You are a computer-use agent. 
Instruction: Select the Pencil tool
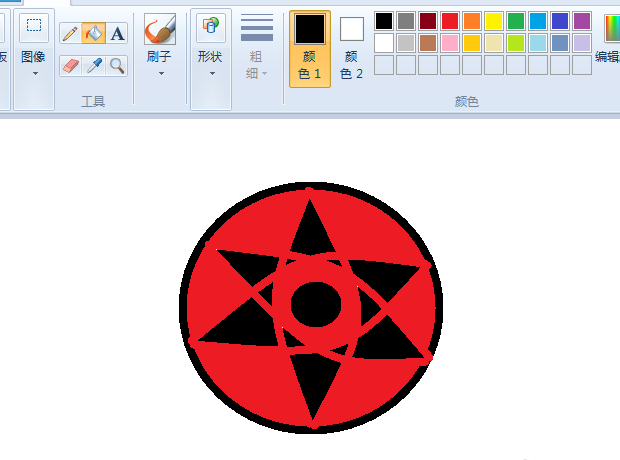pos(70,33)
